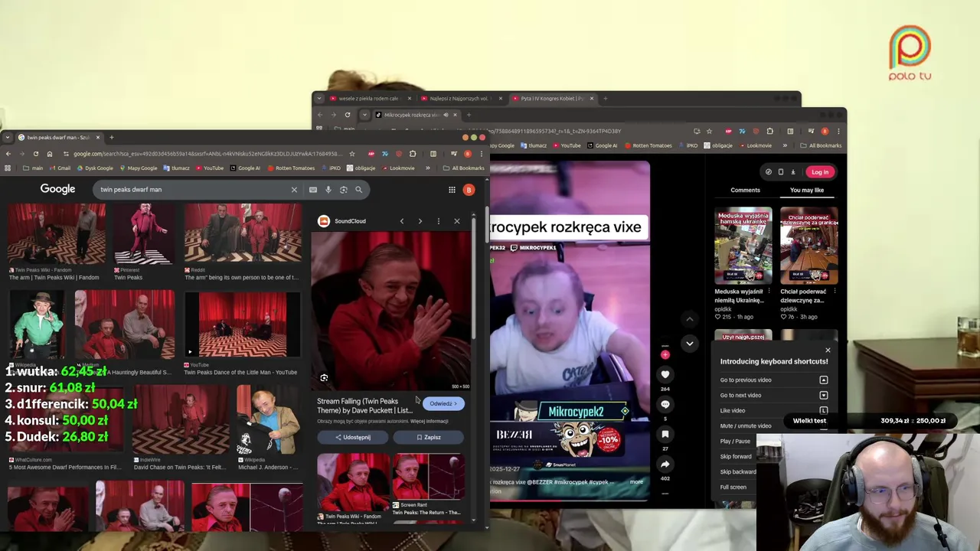This screenshot has width=980, height=551.
Task: Start voice search with the microphone icon
Action: 328,190
